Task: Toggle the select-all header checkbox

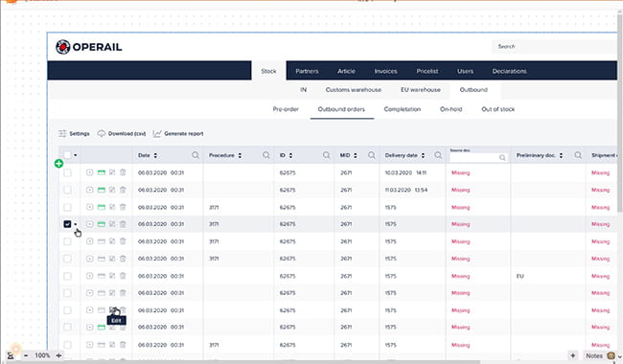Action: [67, 155]
